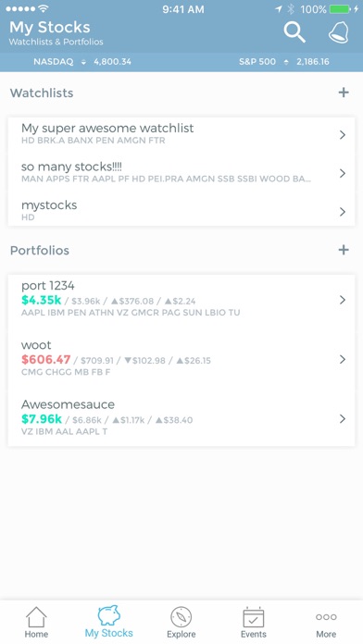The width and height of the screenshot is (363, 644).
Task: Tap S&P 500 index ticker
Action: coord(284,62)
